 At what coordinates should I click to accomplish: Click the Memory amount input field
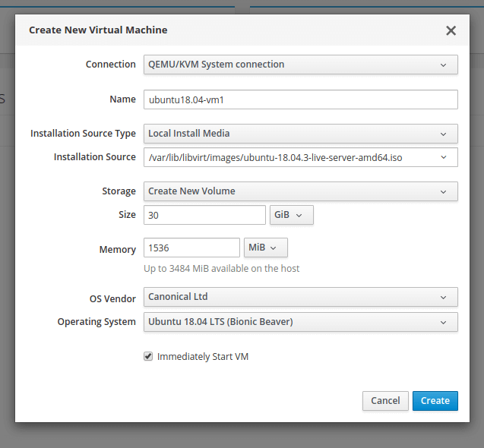191,248
